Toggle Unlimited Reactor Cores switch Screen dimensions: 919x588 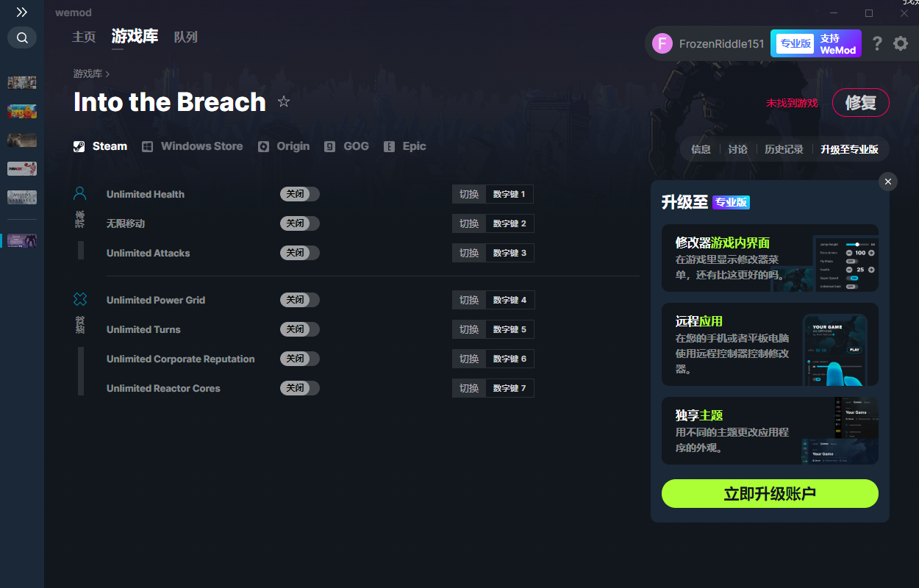[300, 388]
